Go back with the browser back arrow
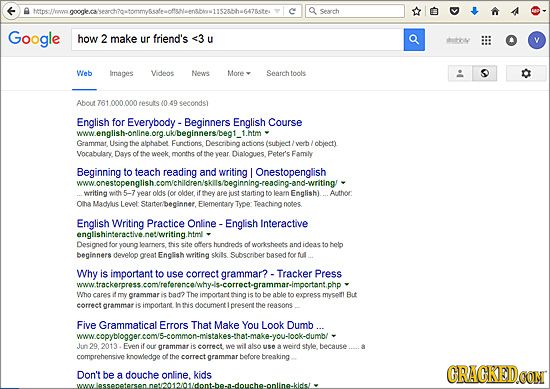 [11, 11]
